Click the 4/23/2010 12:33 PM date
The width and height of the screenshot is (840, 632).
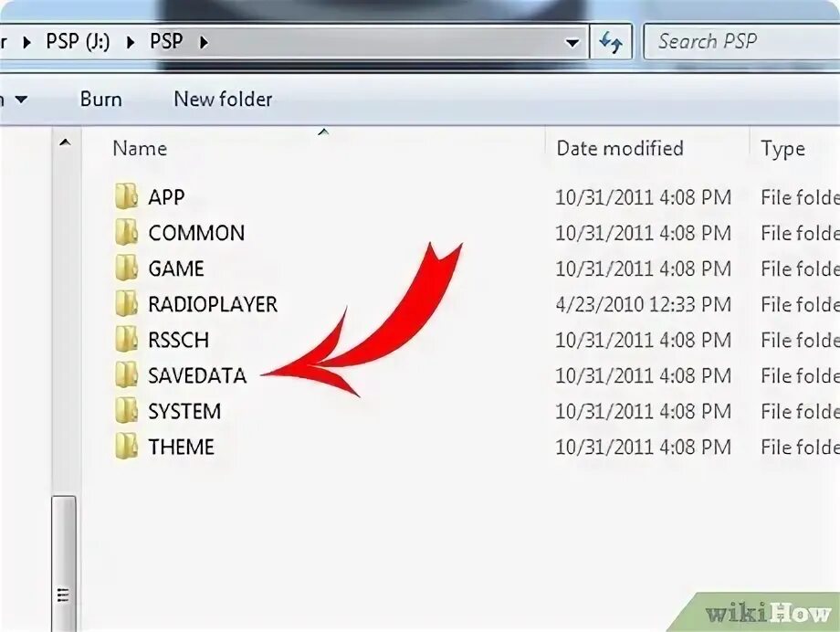tap(644, 304)
